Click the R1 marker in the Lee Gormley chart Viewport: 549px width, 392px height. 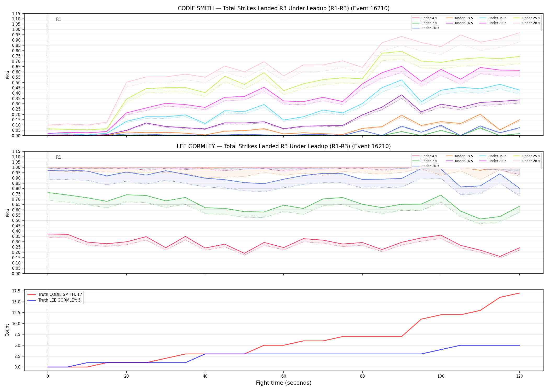pos(59,157)
